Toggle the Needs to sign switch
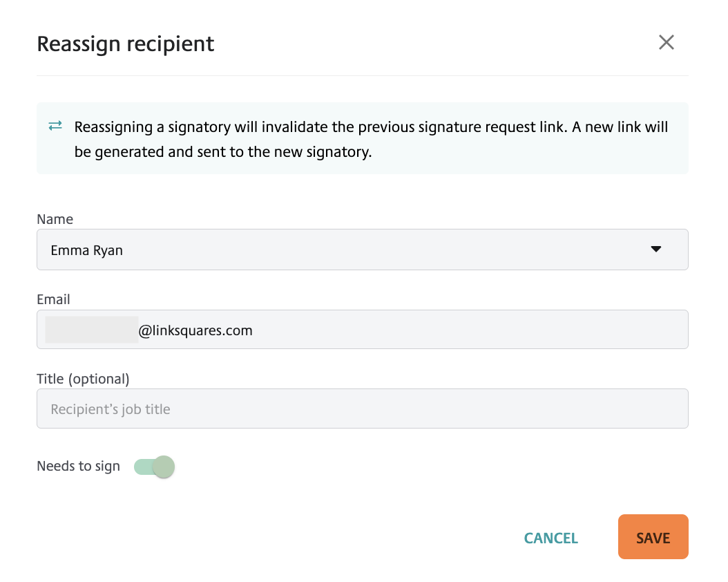The height and width of the screenshot is (582, 728). point(154,467)
